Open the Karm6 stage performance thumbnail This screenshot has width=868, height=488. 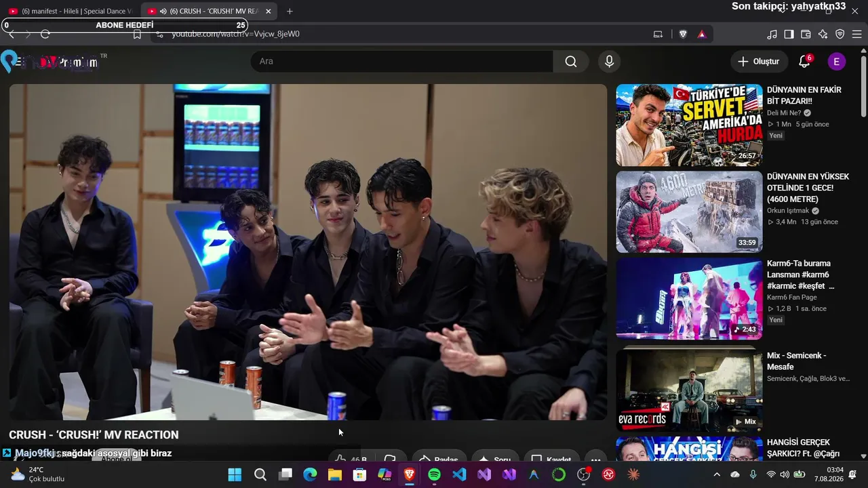point(689,298)
